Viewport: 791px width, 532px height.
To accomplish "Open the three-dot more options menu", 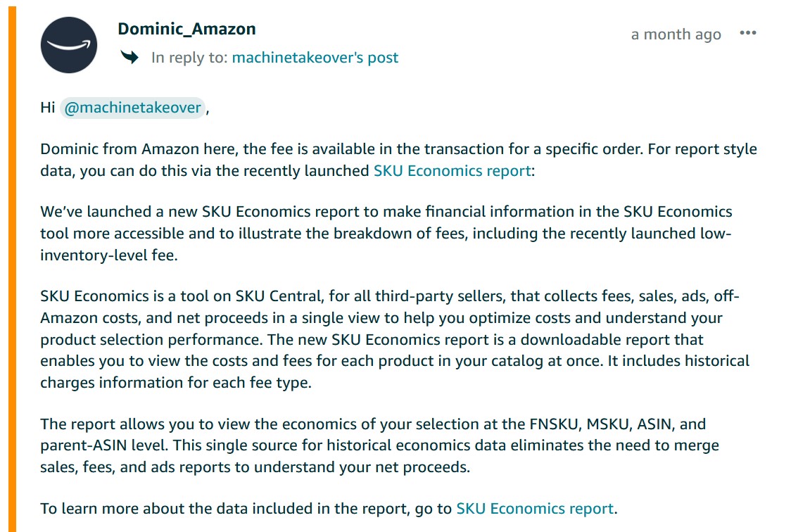I will pos(747,33).
